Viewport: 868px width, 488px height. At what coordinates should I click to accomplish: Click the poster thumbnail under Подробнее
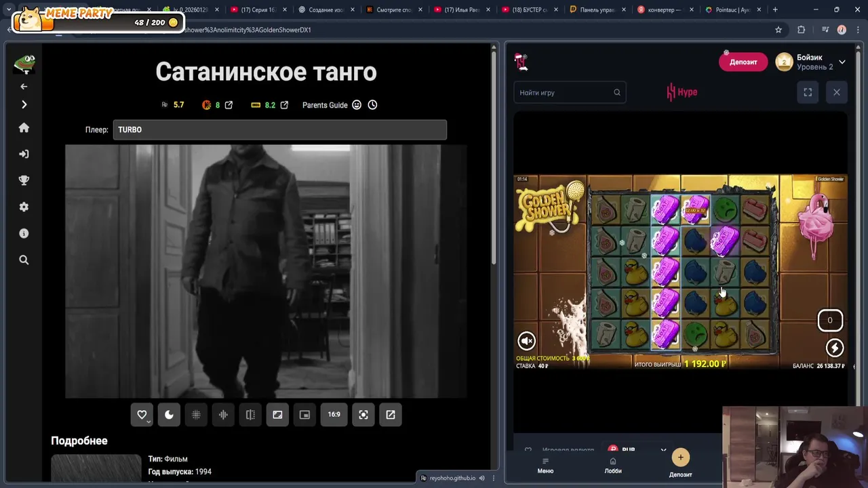(96, 468)
